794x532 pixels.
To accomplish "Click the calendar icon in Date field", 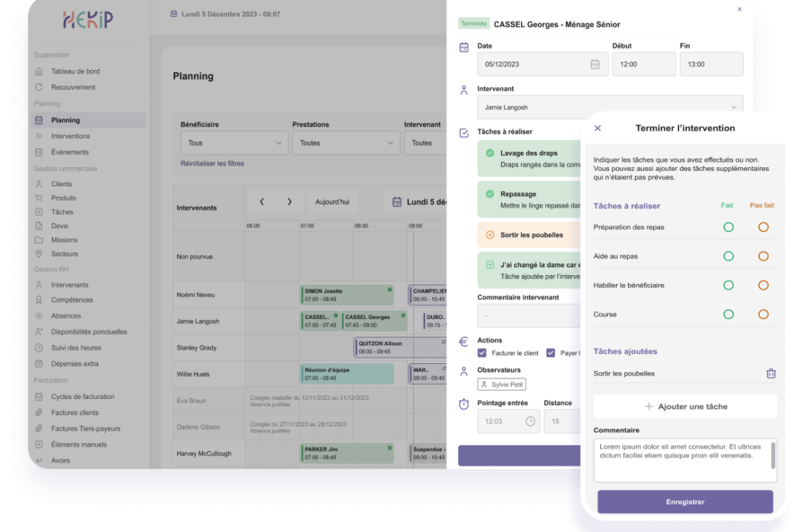I will coord(595,65).
